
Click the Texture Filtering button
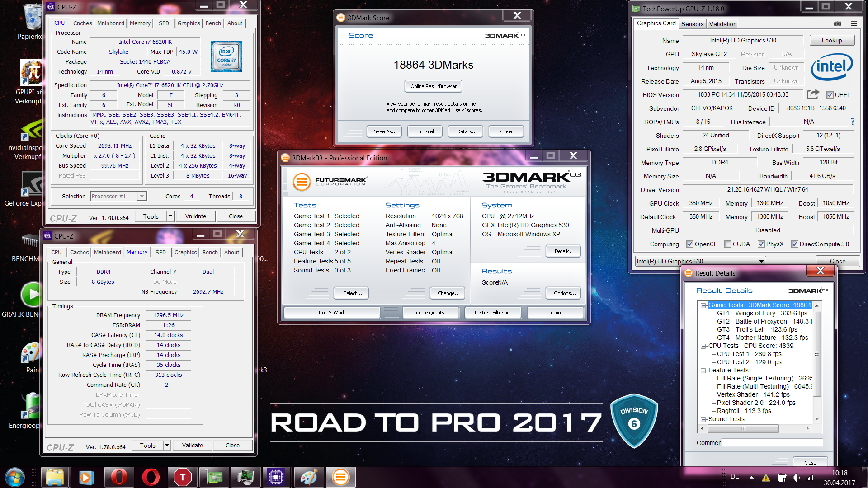tap(494, 313)
